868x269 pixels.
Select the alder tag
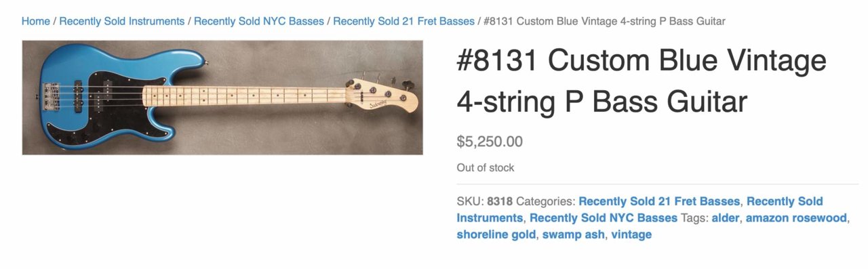pos(726,218)
